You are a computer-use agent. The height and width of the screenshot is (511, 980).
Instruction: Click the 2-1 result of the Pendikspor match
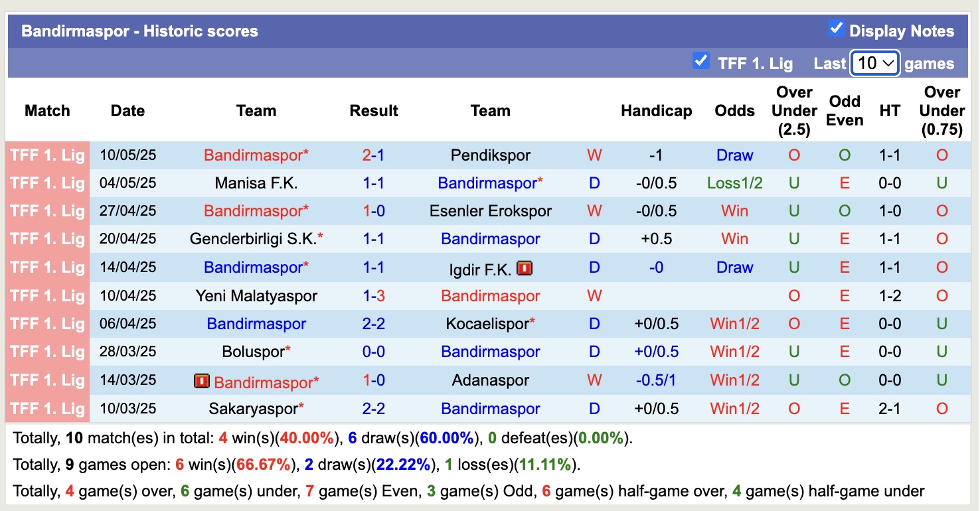[374, 155]
